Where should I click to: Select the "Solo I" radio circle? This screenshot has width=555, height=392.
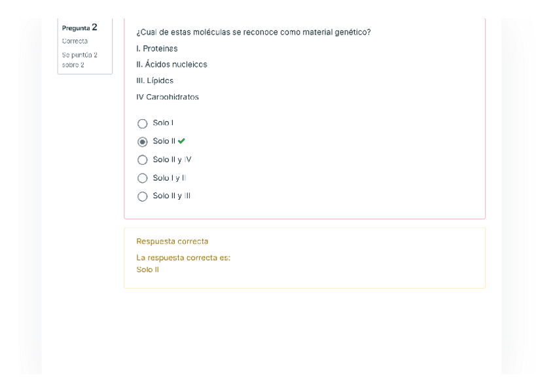point(143,123)
